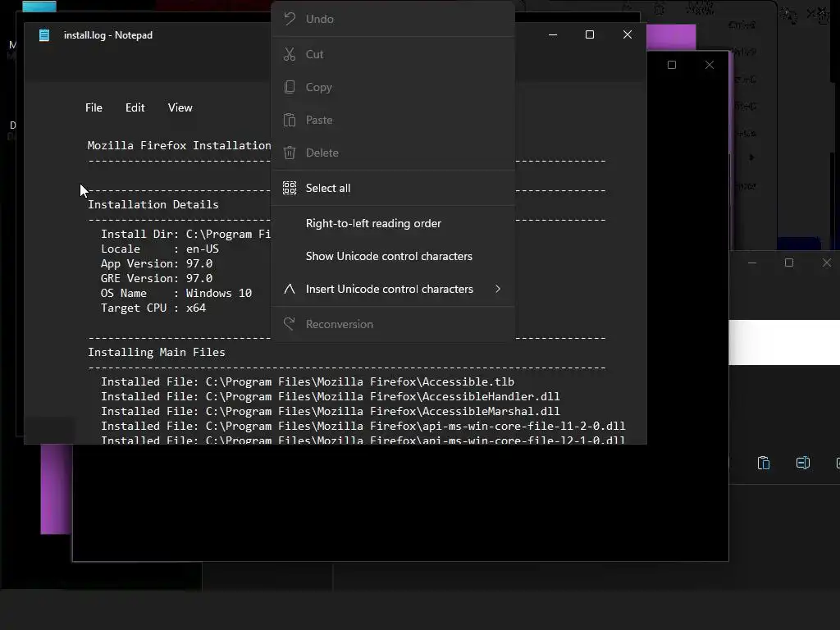Click the scissors Cut icon in context menu
Screen dimensions: 840x630
pyautogui.click(x=290, y=54)
